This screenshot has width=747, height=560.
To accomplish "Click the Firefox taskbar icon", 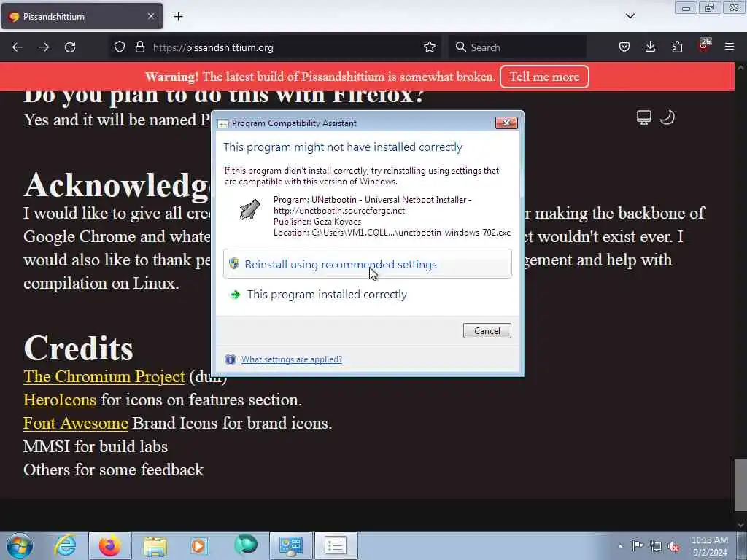I will pos(110,545).
